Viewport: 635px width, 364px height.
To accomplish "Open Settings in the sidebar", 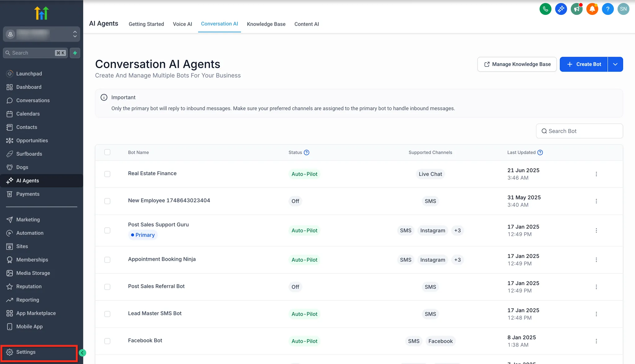I will pos(26,352).
